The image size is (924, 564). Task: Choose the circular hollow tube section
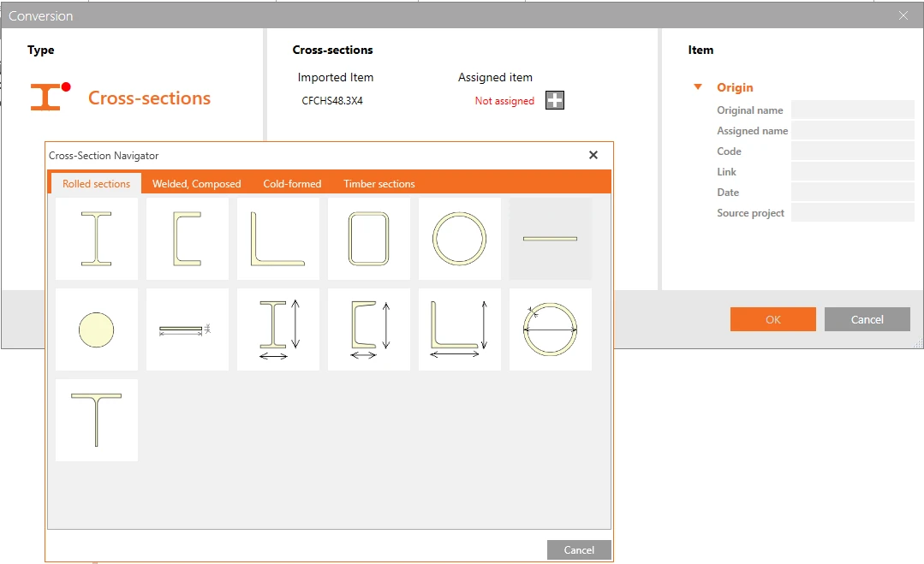pyautogui.click(x=460, y=239)
